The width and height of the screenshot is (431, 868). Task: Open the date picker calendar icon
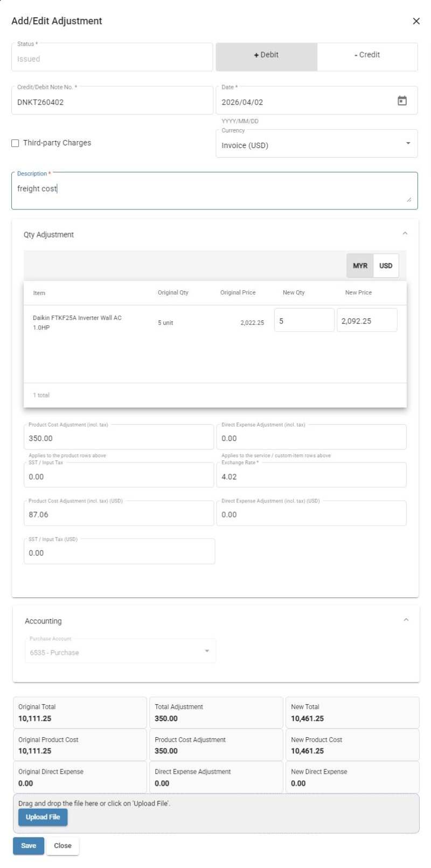click(x=402, y=101)
